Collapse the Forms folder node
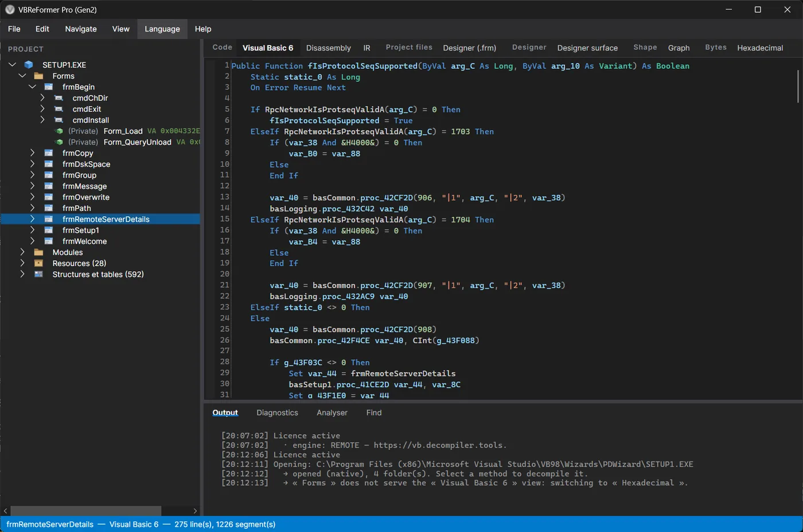Viewport: 803px width, 532px height. (22, 76)
